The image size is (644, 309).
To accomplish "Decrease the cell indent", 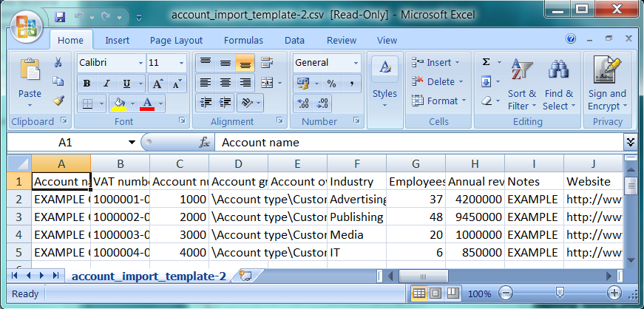I will 206,103.
